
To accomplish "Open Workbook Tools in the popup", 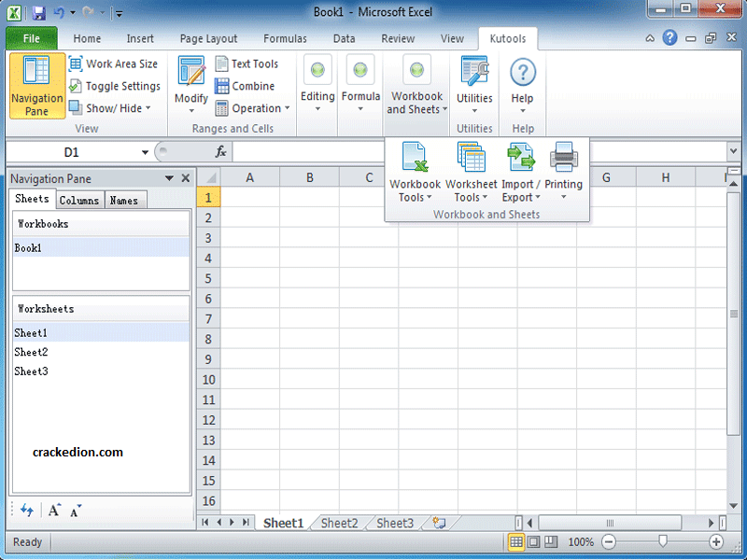I will [x=415, y=172].
